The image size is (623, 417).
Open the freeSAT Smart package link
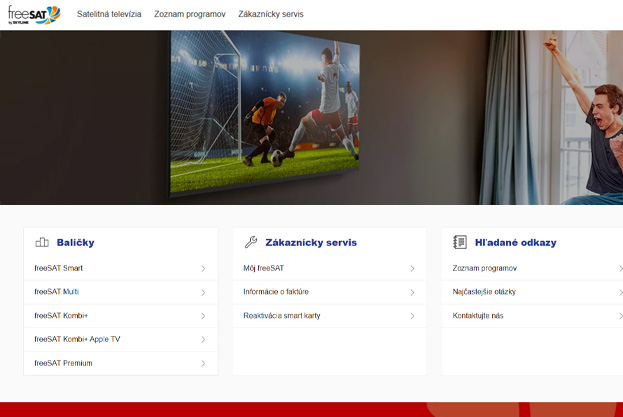(x=59, y=268)
